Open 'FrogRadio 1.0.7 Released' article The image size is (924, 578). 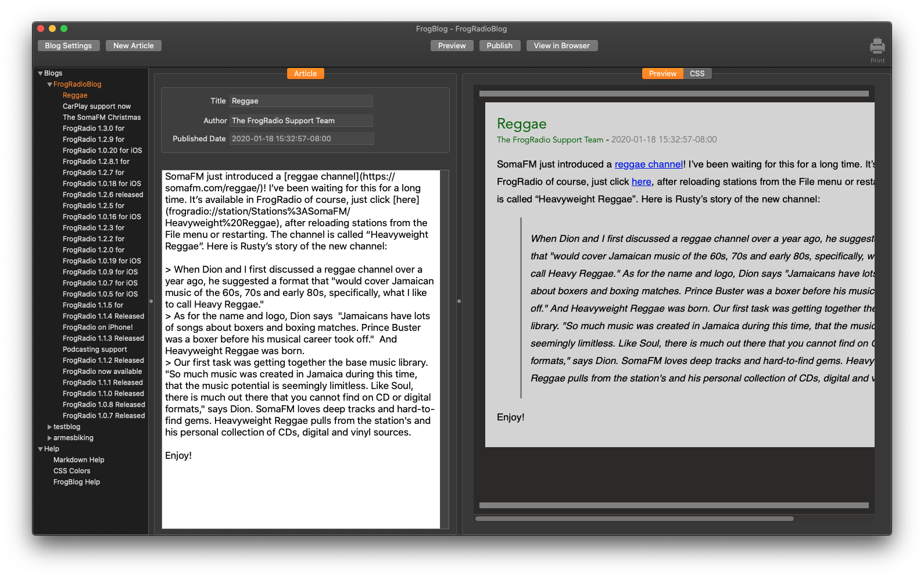click(x=104, y=416)
